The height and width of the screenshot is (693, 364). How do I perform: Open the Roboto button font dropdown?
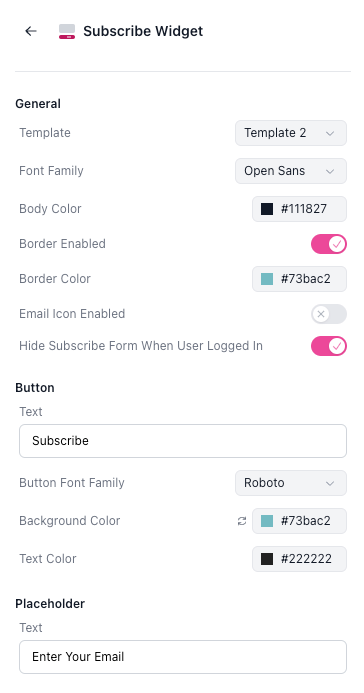pyautogui.click(x=291, y=483)
